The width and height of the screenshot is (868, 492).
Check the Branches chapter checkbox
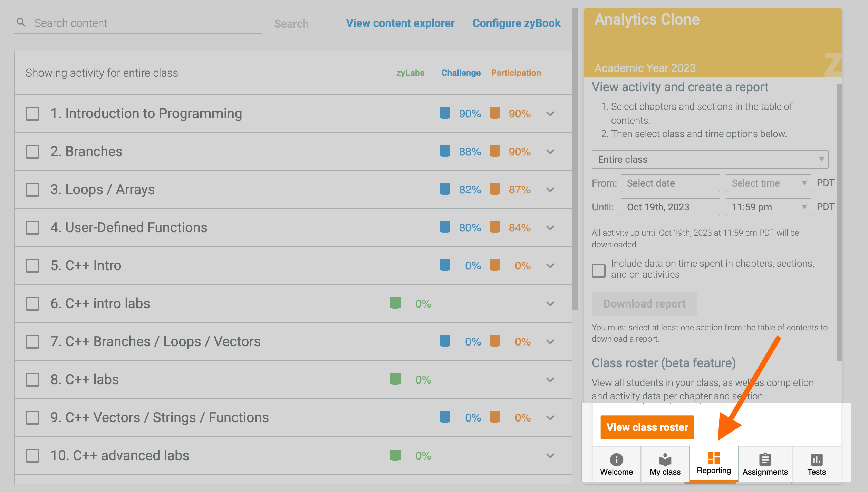click(32, 152)
